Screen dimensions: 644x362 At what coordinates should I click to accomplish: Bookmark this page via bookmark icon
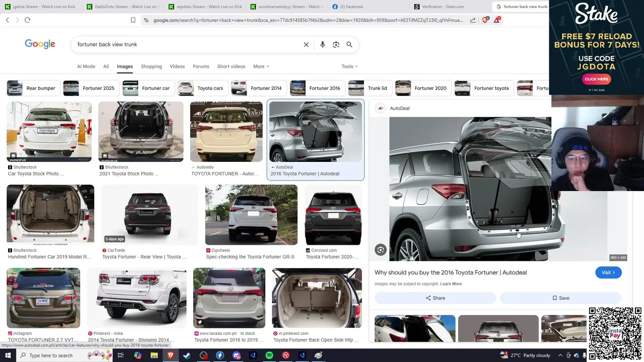(133, 20)
